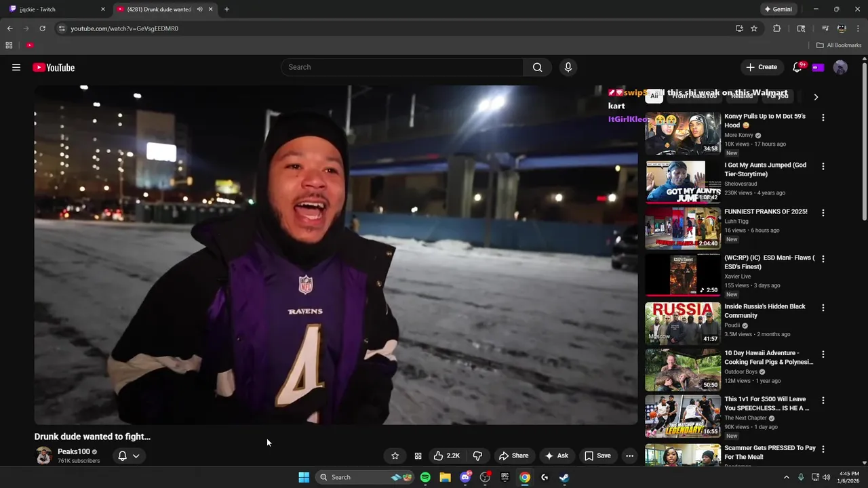
Task: Open options menu for 10 Day Hawaii Adventure
Action: pyautogui.click(x=823, y=354)
